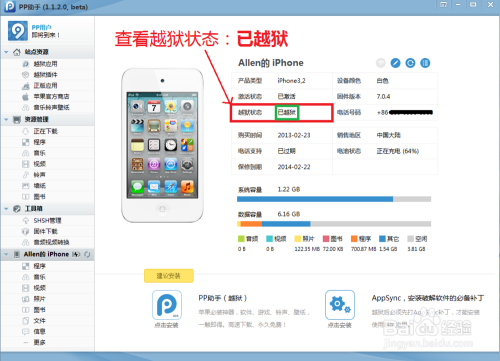Click the 正在充电 (64%) battery status

(x=398, y=151)
